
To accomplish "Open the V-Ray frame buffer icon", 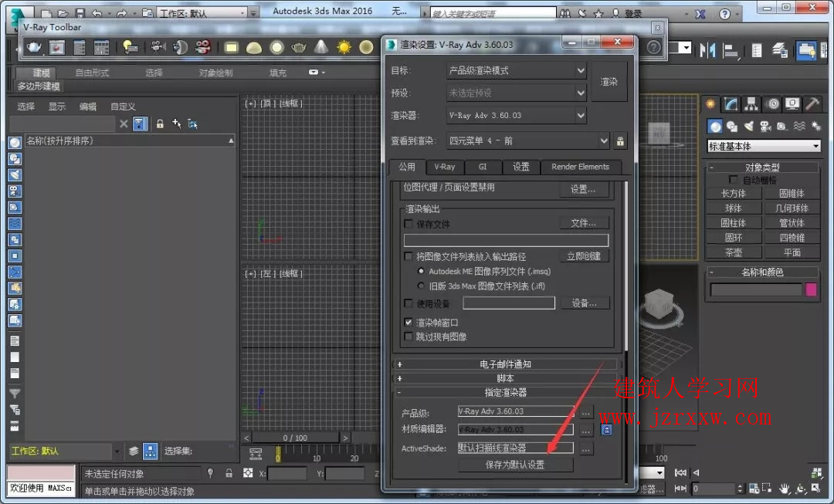I will pos(57,48).
